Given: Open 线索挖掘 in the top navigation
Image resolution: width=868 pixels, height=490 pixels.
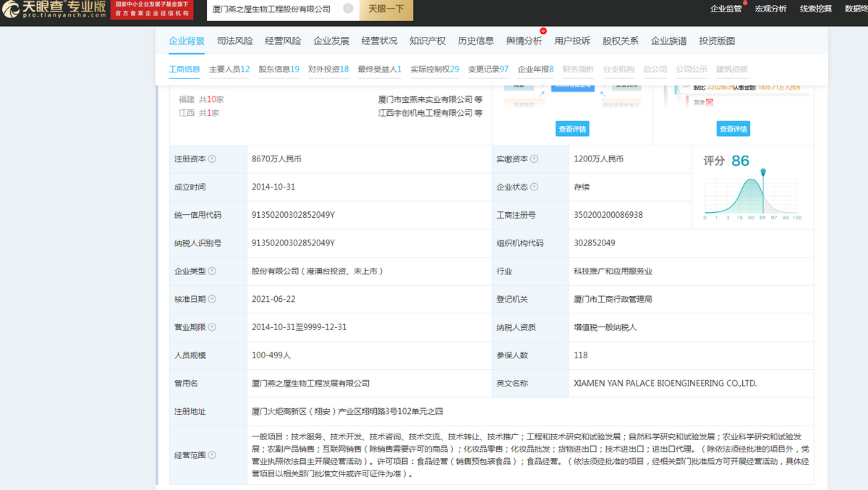Looking at the screenshot, I should point(816,9).
